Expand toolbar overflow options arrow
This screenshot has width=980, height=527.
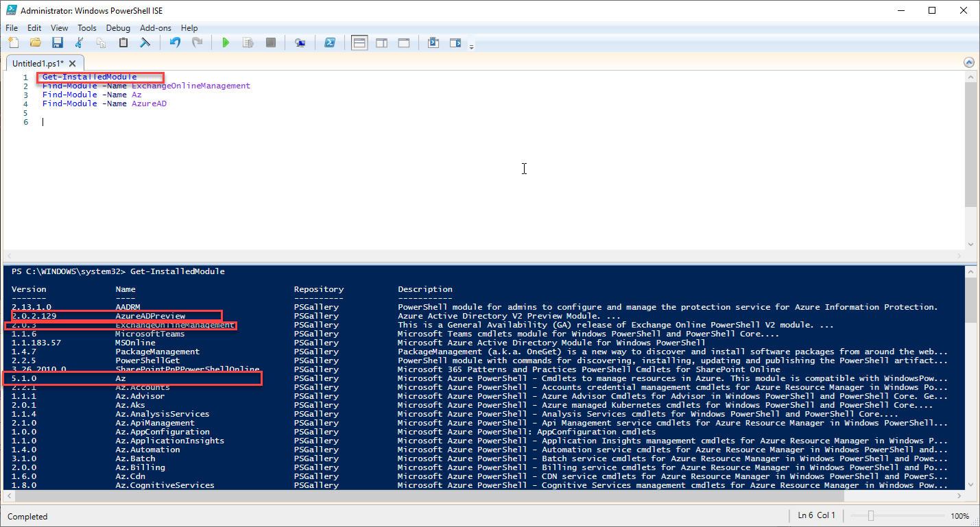(x=471, y=47)
